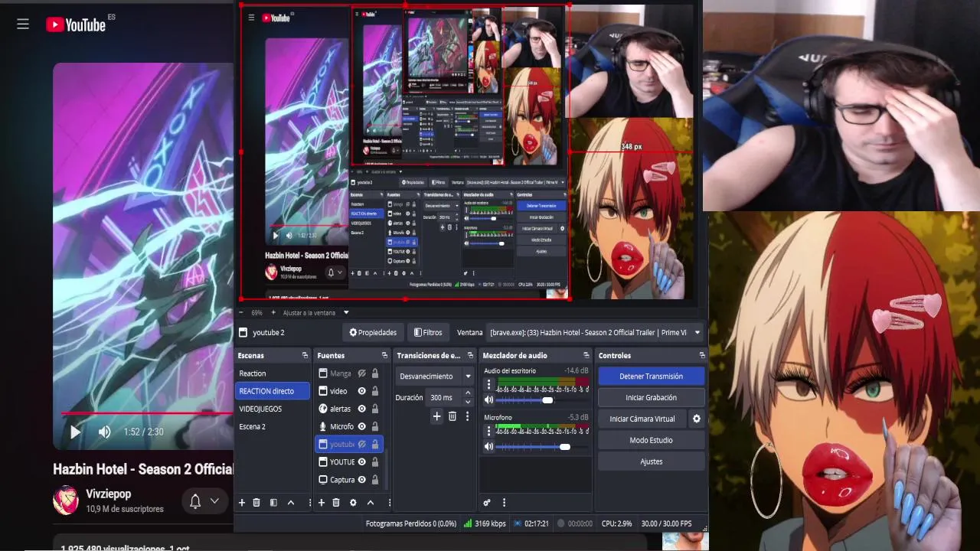The height and width of the screenshot is (551, 980).
Task: Move the selected source up
Action: pos(371,503)
